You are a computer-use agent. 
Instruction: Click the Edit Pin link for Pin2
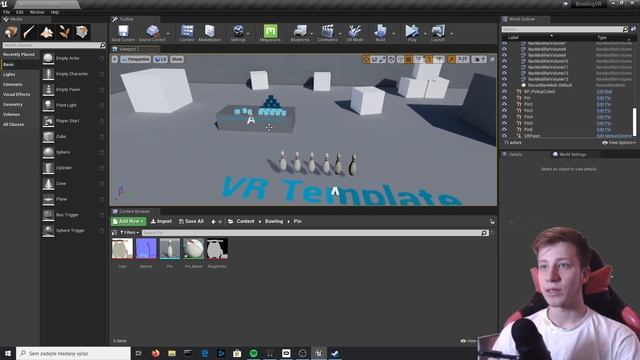[604, 104]
